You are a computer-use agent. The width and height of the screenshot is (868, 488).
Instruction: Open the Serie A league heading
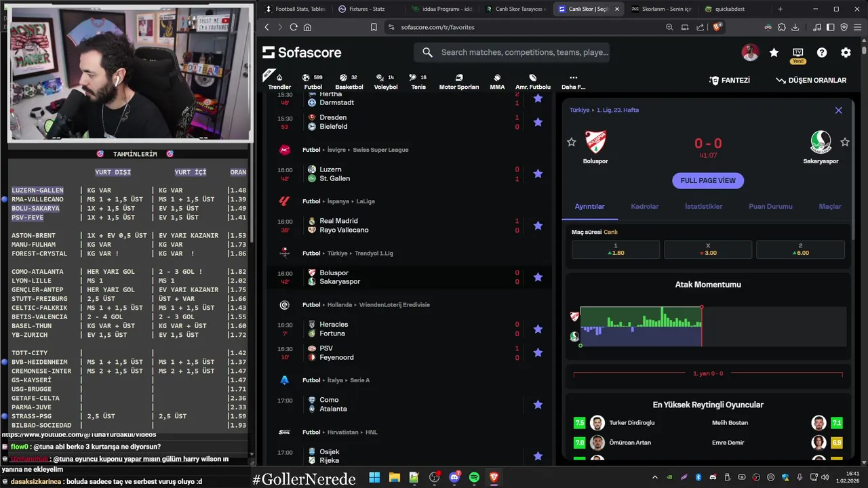[359, 380]
